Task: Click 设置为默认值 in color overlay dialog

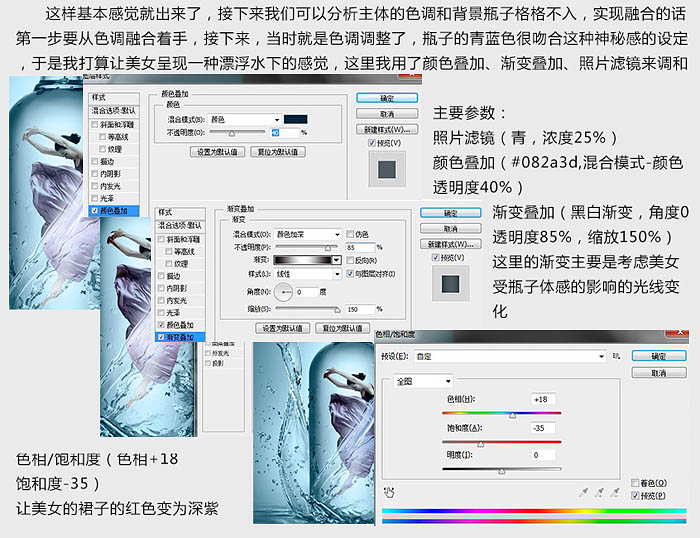Action: (x=217, y=152)
